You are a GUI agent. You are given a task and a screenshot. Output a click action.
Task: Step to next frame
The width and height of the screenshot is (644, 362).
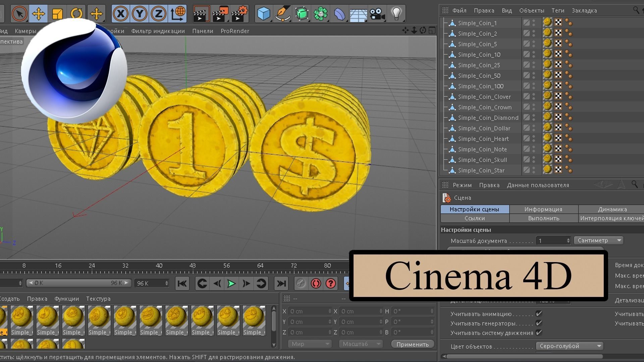click(x=247, y=284)
